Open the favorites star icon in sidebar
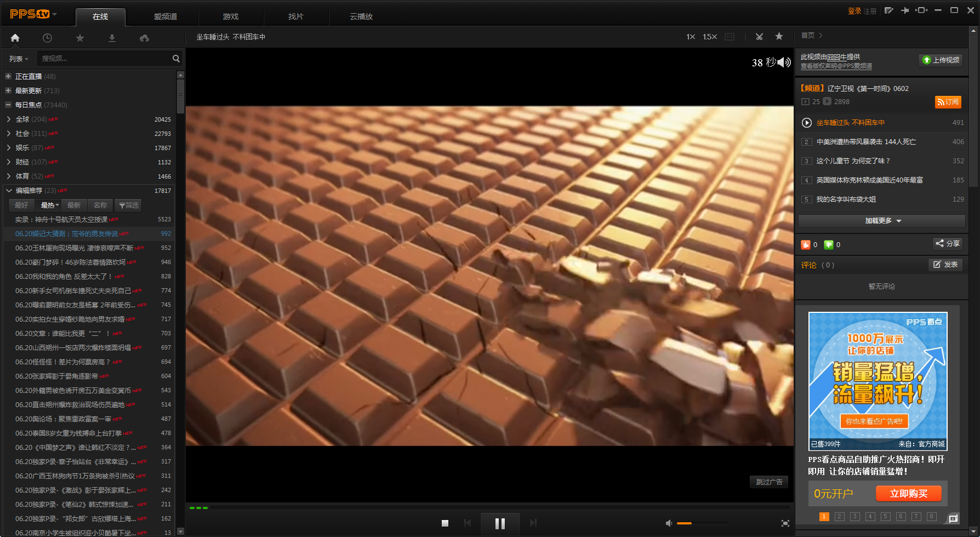 click(x=80, y=38)
